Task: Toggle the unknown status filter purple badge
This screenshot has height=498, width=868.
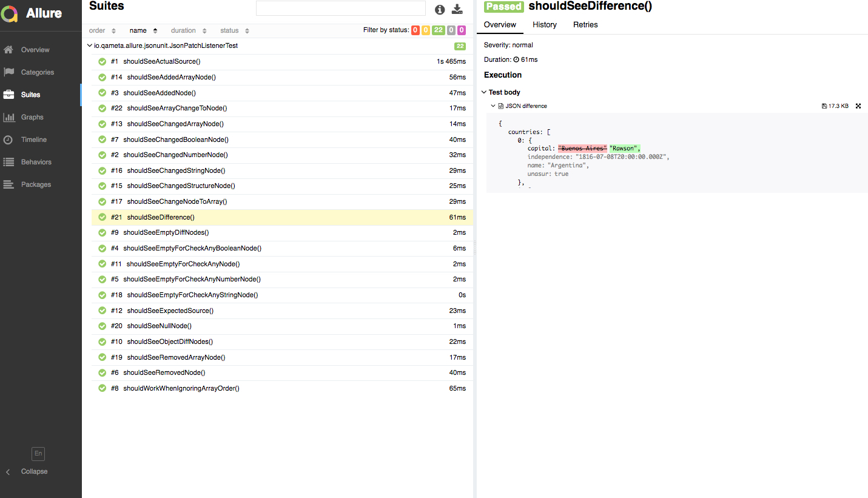Action: point(462,30)
